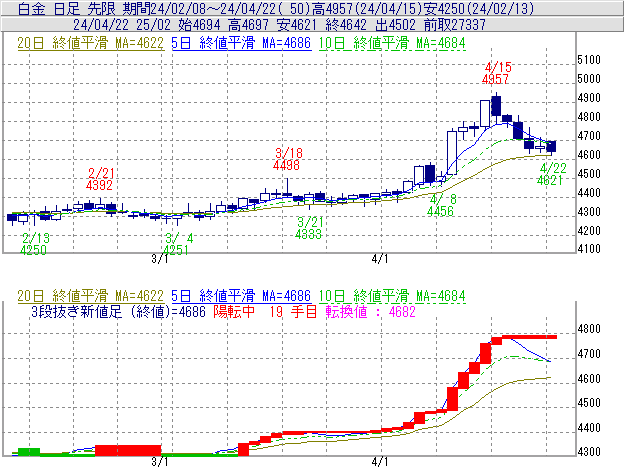
Task: Click the 4/15 4957 high annotation
Action: 496,73
